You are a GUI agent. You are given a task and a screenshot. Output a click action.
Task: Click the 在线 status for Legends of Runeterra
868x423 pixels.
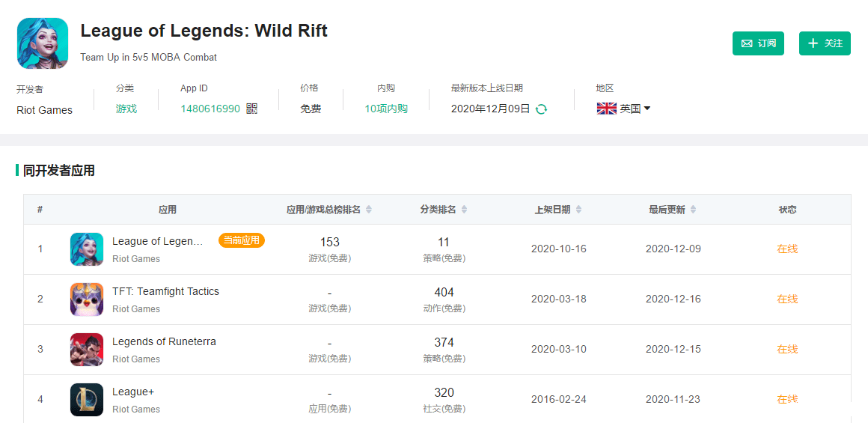pos(787,349)
